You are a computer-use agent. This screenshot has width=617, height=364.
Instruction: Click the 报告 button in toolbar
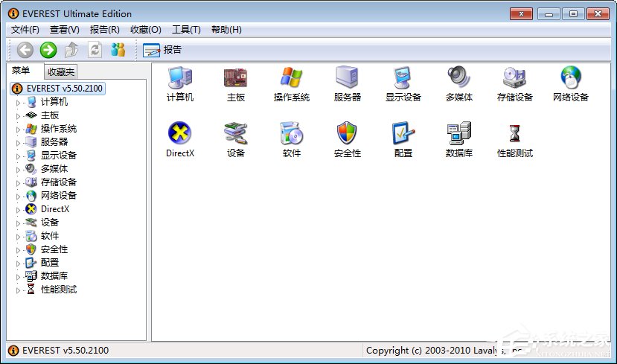163,50
